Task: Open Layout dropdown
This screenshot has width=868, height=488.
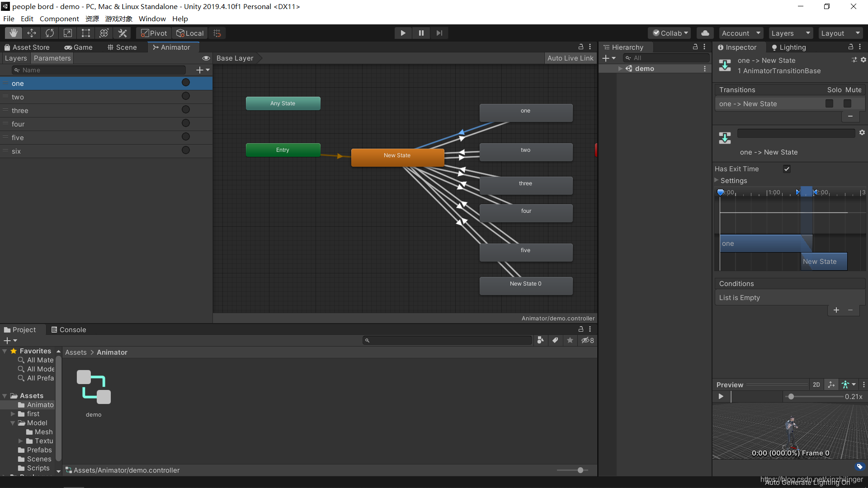Action: click(840, 33)
